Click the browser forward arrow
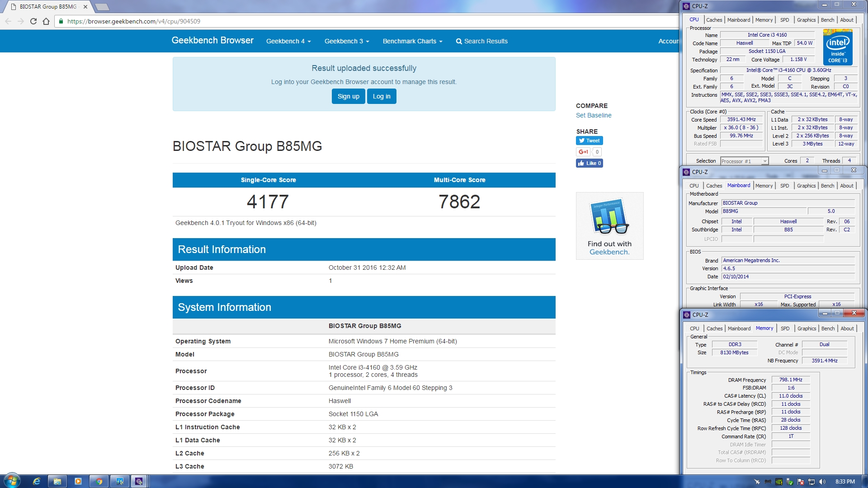The height and width of the screenshot is (488, 868). click(21, 21)
